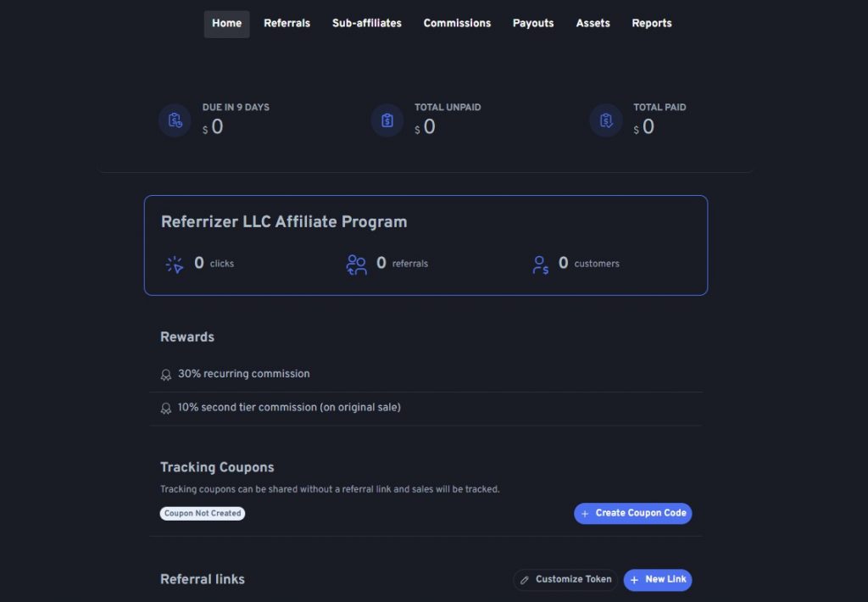Click the Coupon Not Created badge
Screen dimensions: 868x602
203,513
